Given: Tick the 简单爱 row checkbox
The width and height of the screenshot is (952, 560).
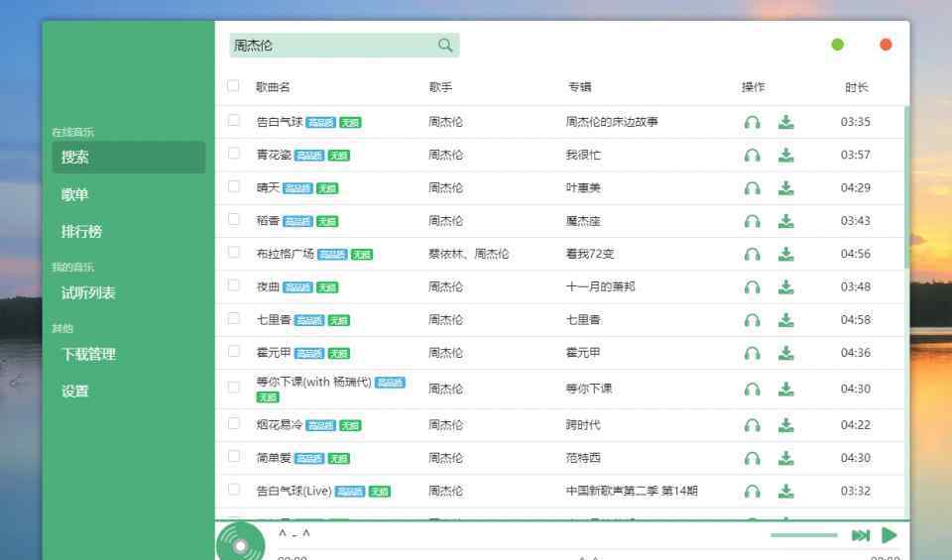Looking at the screenshot, I should click(234, 456).
